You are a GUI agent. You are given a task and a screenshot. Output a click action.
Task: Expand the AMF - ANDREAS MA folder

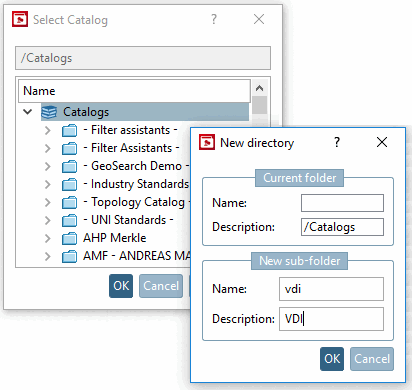point(48,256)
